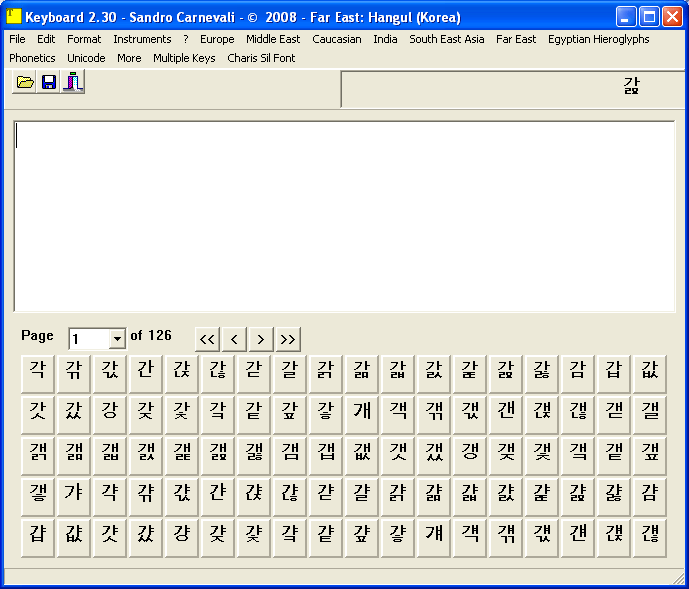The width and height of the screenshot is (689, 589).
Task: Open the Instruments menu
Action: point(142,39)
